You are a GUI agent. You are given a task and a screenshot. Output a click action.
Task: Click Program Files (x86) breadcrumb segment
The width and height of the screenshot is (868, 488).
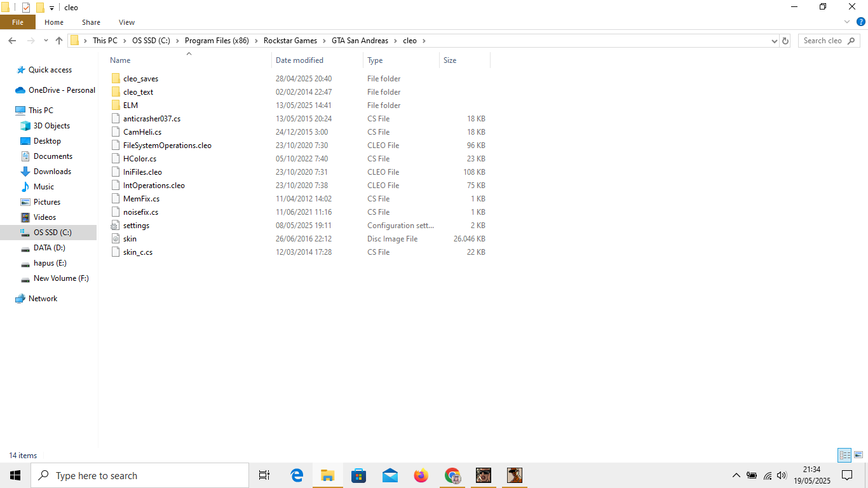coord(217,41)
